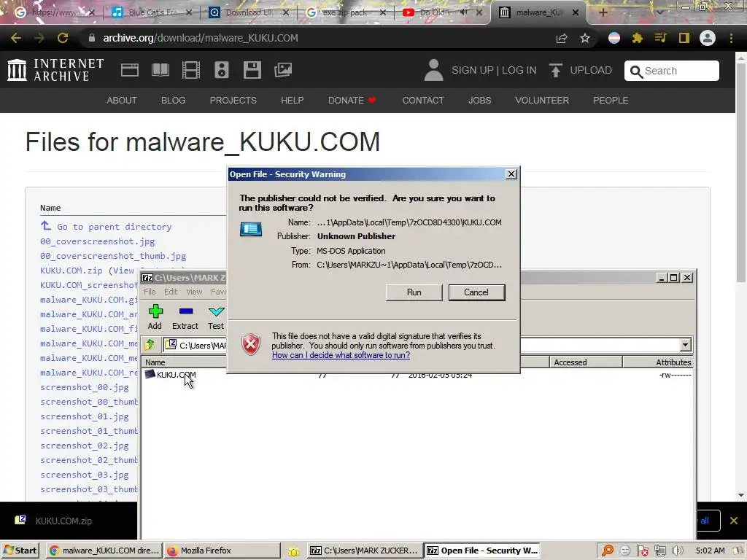Click SIGN UP | LOG IN link
Image resolution: width=747 pixels, height=560 pixels.
coord(494,71)
